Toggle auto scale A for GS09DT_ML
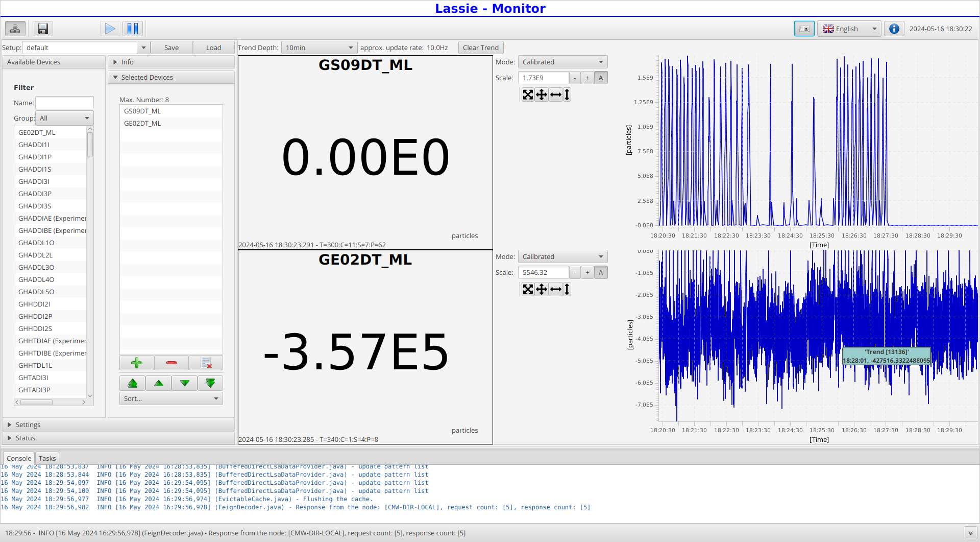980x542 pixels. click(x=601, y=78)
